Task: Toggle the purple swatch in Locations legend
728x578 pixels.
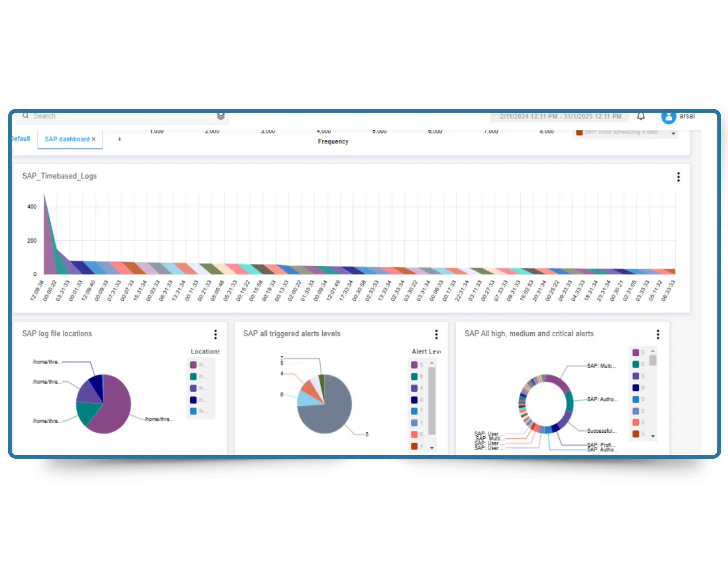Action: tap(193, 365)
